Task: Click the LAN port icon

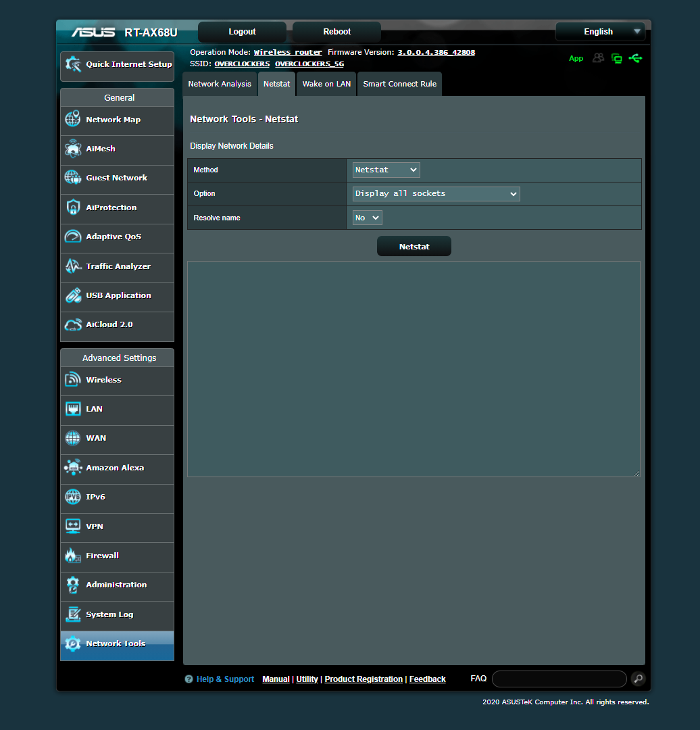Action: click(x=73, y=409)
